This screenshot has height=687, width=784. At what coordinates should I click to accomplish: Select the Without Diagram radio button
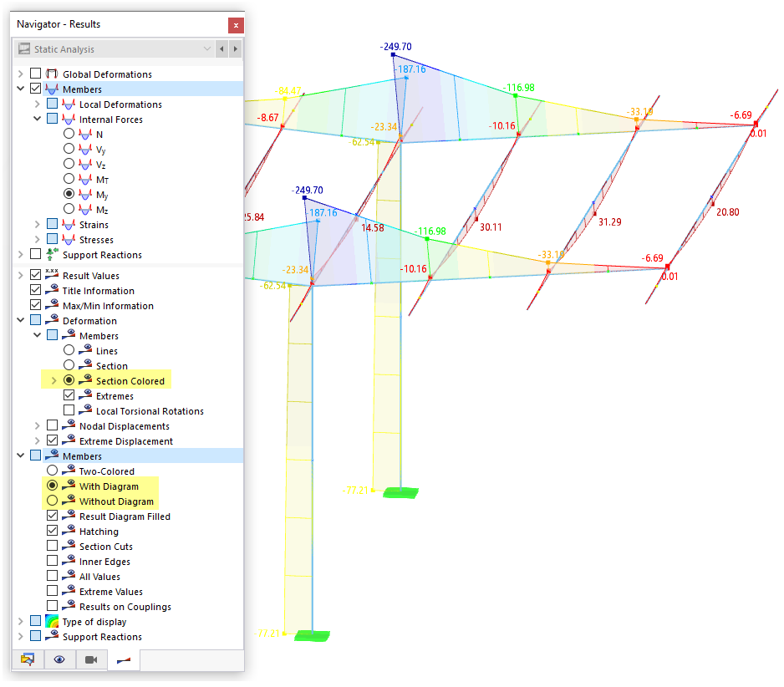tap(52, 500)
